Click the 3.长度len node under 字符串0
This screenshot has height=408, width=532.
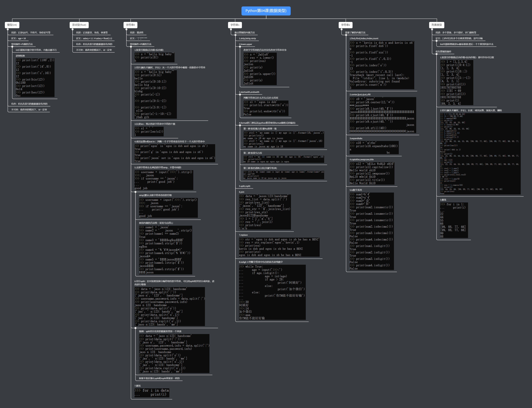155,124
